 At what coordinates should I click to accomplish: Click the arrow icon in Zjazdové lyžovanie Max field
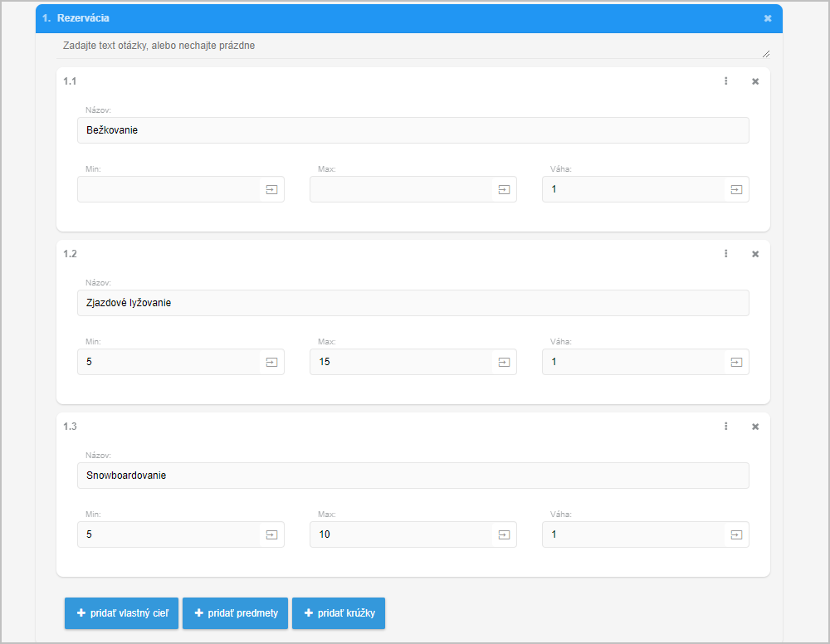pyautogui.click(x=504, y=362)
